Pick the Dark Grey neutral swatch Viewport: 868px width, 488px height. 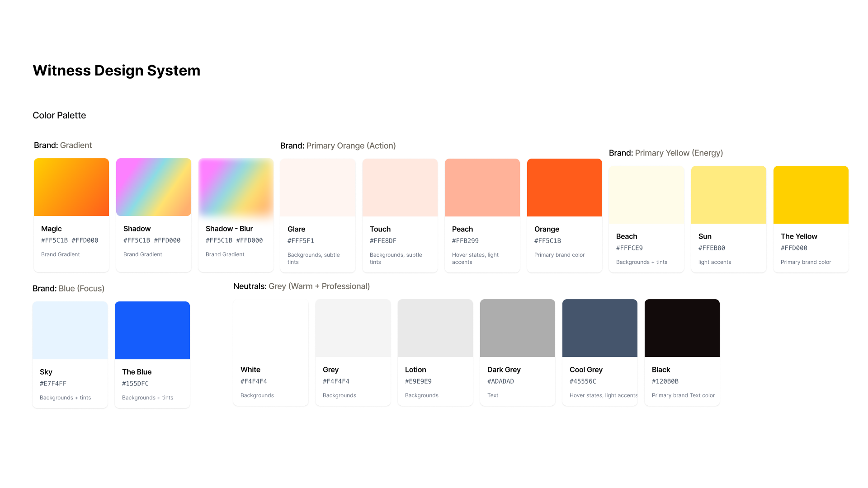[518, 328]
